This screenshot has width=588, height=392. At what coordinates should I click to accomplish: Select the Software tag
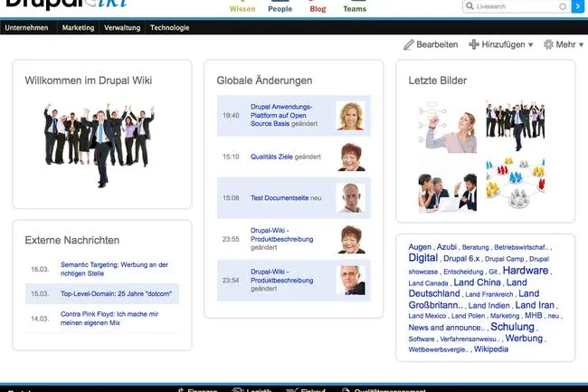[422, 339]
